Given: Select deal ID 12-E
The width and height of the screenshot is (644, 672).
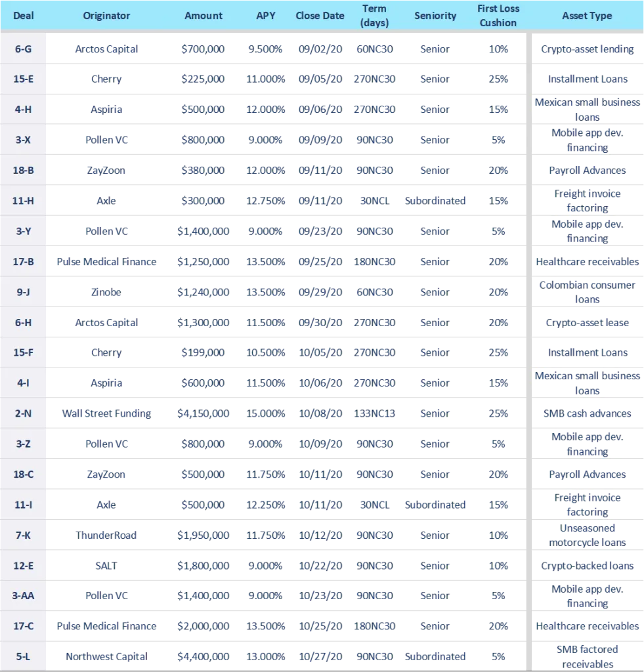Looking at the screenshot, I should pyautogui.click(x=23, y=566).
